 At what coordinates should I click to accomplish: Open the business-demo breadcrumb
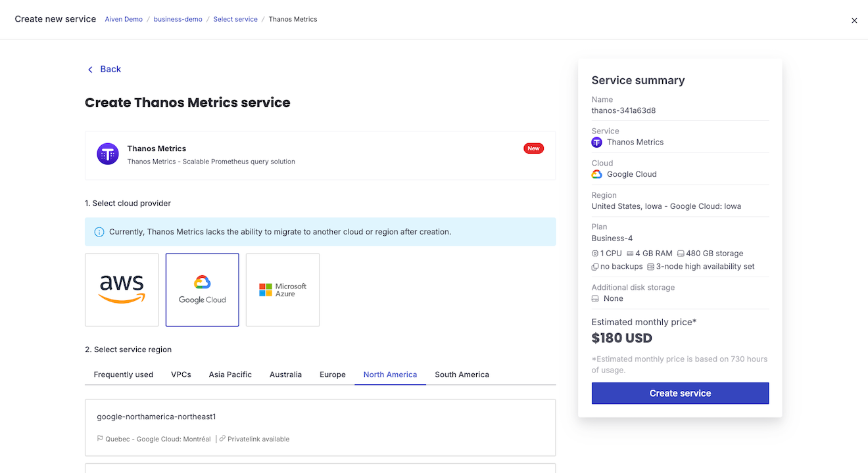coord(178,19)
